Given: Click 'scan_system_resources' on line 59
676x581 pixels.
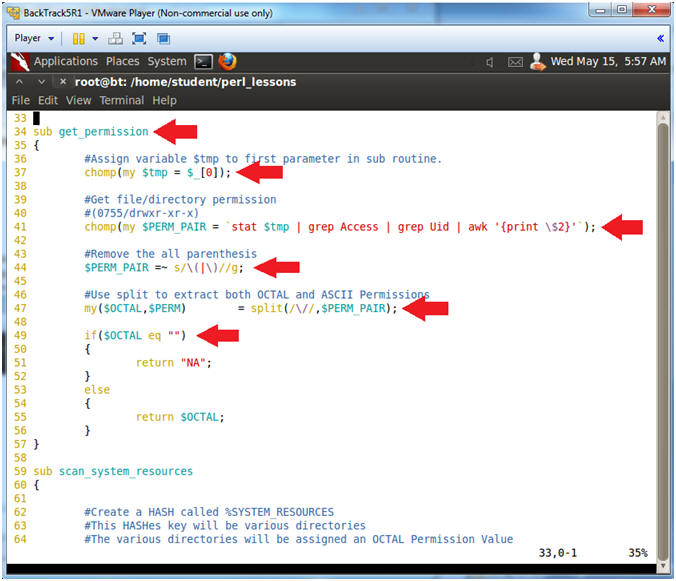Looking at the screenshot, I should point(125,472).
